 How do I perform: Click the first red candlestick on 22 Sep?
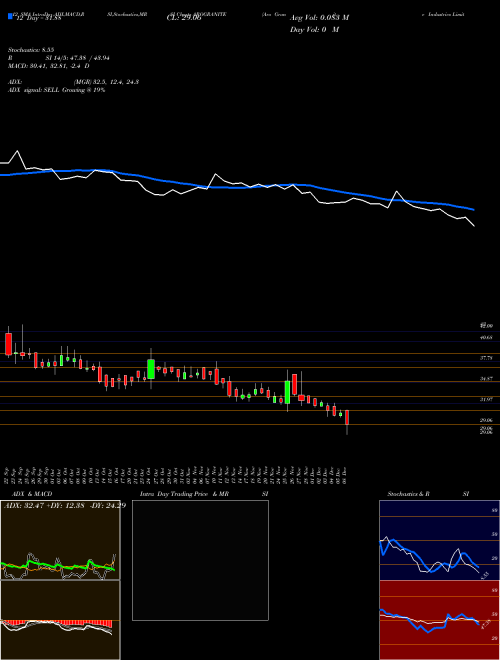(x=8, y=344)
